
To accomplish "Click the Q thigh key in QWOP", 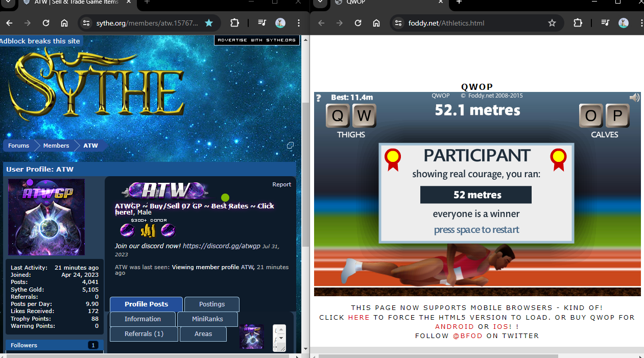I will pyautogui.click(x=338, y=116).
